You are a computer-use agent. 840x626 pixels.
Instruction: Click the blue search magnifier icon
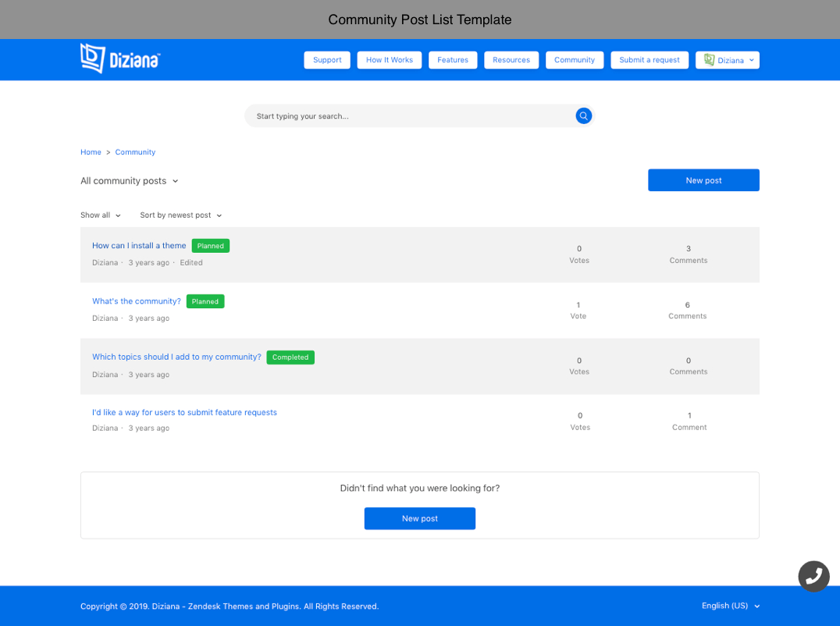pos(583,116)
